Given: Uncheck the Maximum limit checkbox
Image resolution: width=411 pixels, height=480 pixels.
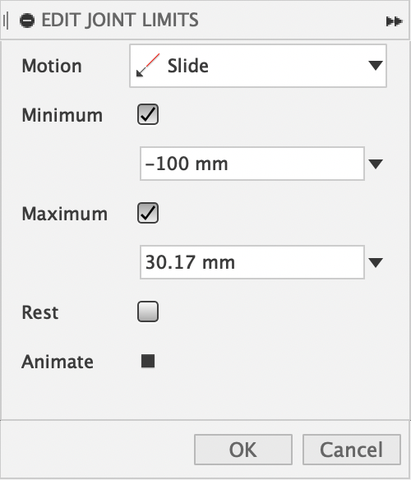Looking at the screenshot, I should (148, 213).
